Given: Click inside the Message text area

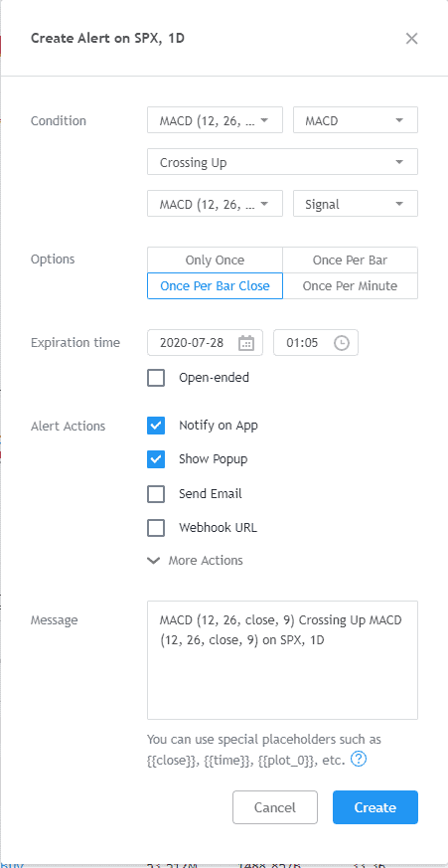Looking at the screenshot, I should point(282,660).
